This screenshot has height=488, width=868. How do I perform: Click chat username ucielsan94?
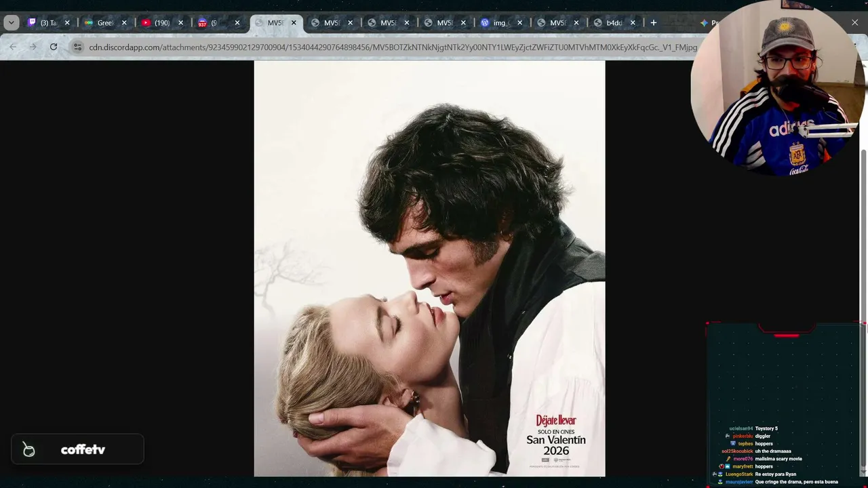741,428
